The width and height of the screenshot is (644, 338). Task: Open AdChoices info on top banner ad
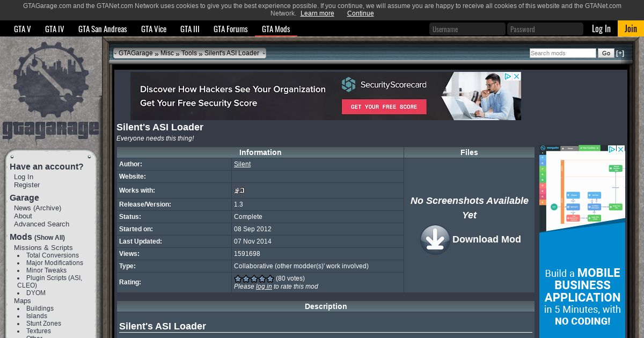tap(508, 77)
